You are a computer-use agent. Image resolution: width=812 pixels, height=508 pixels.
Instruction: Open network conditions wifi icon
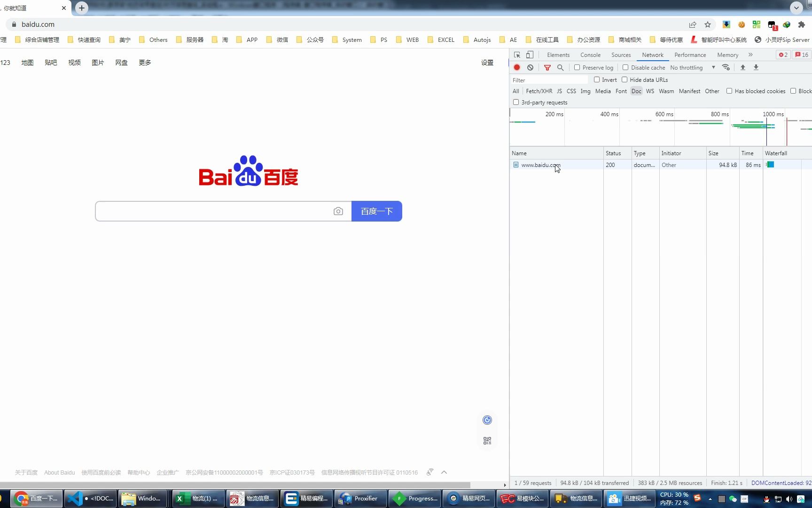click(x=726, y=67)
